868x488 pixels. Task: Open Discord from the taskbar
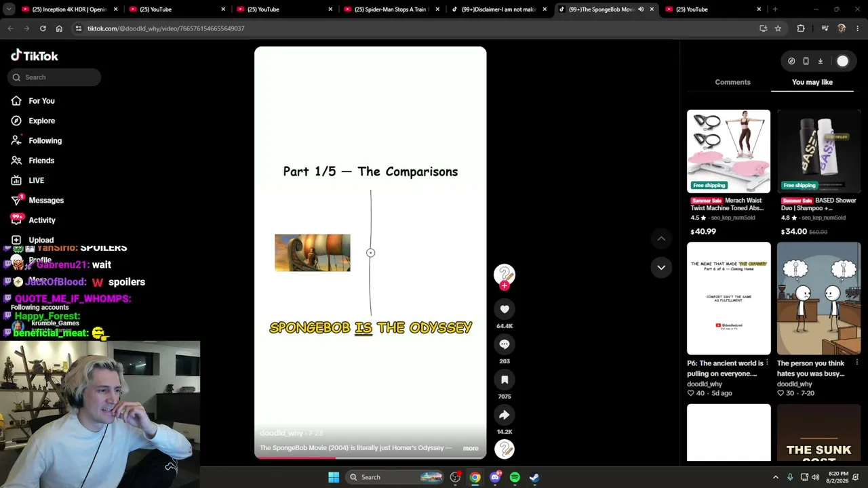(495, 477)
